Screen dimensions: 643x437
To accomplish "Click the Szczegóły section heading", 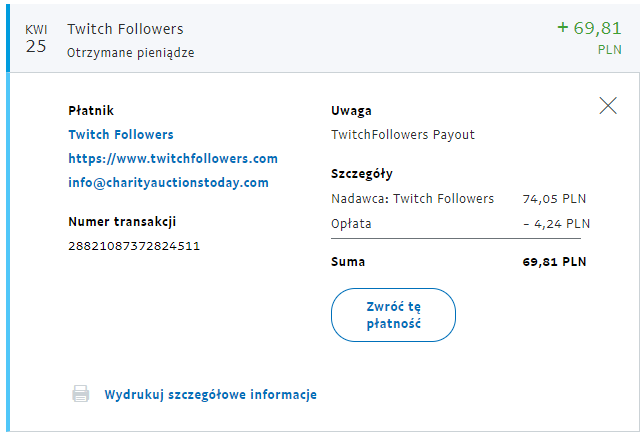I will tap(362, 174).
